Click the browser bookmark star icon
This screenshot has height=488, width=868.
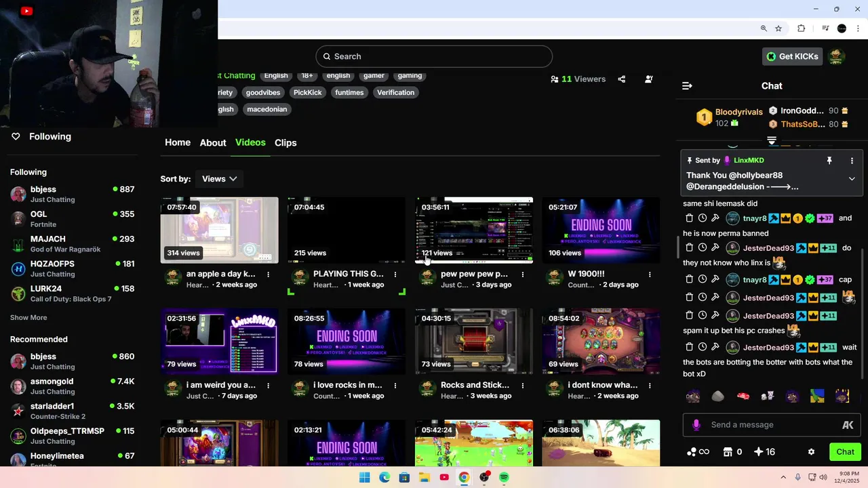pos(778,28)
